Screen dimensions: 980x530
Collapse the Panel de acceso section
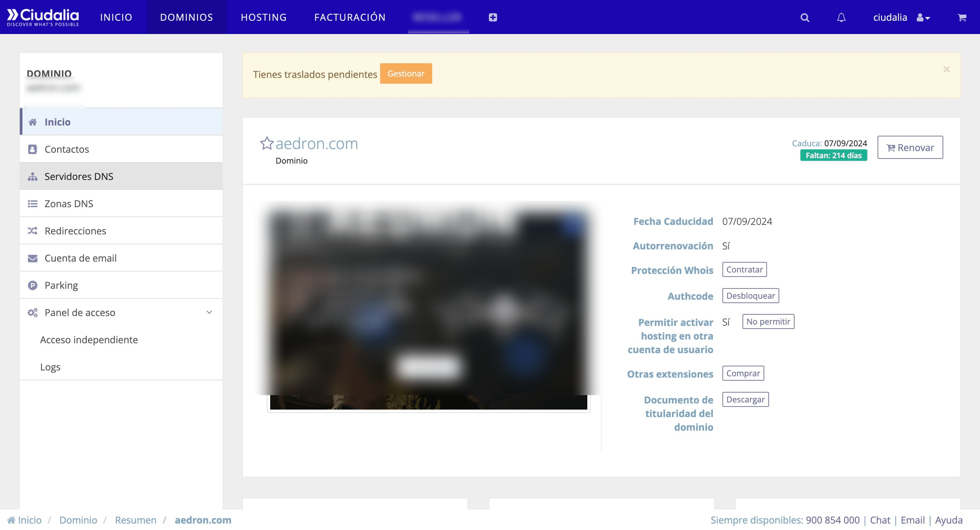(209, 312)
